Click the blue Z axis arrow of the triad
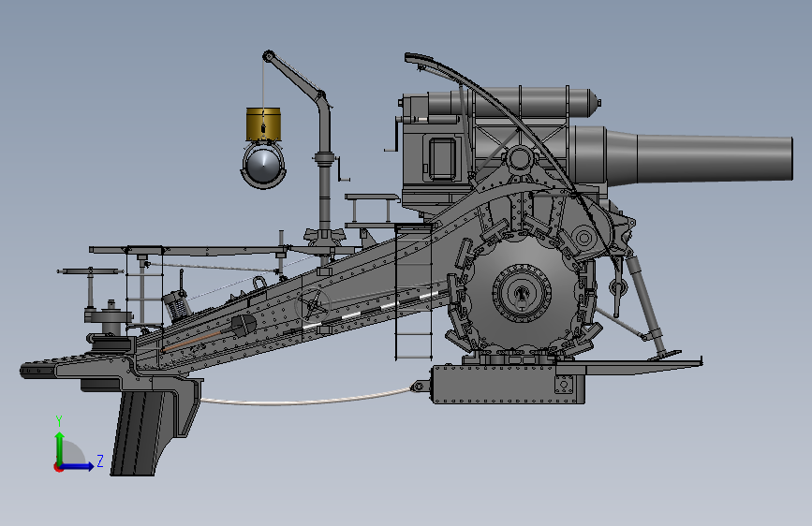Viewport: 812px width, 526px height. [78, 466]
